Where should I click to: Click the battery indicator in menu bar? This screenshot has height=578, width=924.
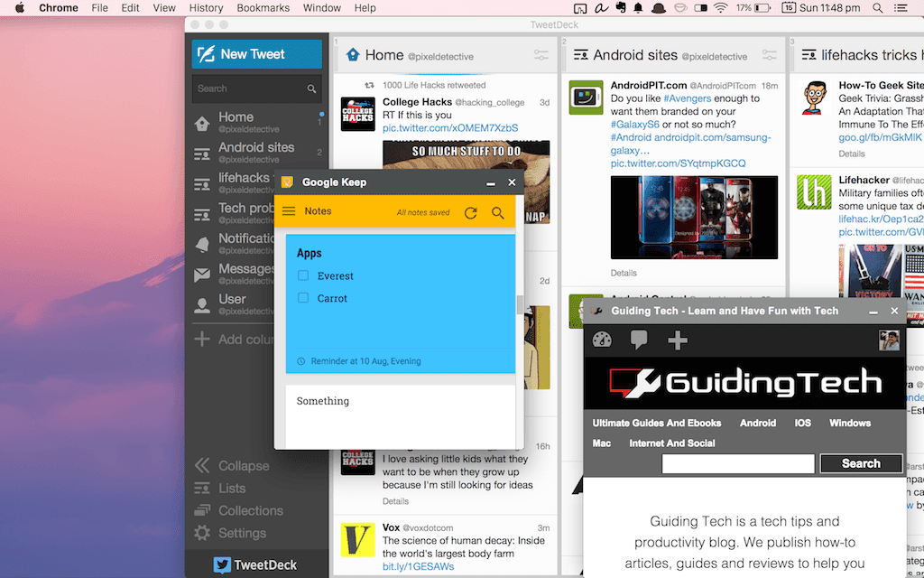click(x=762, y=7)
